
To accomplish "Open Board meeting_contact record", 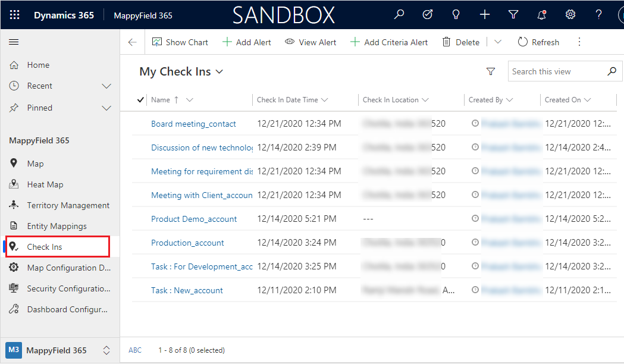I will [193, 124].
